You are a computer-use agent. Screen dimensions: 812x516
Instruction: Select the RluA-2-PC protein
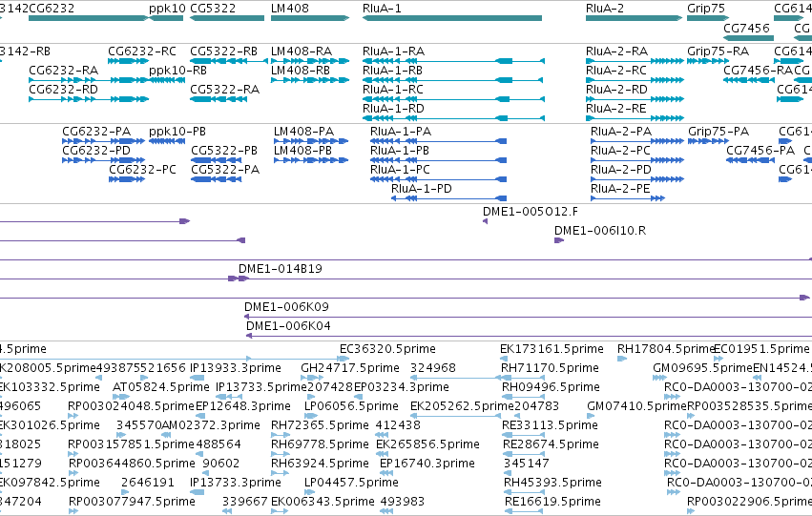coord(637,160)
